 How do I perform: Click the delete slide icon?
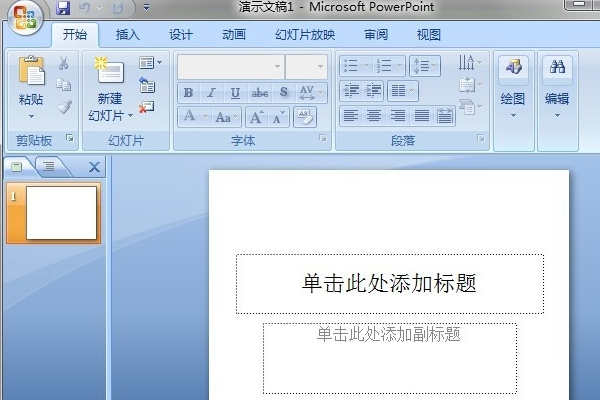(147, 107)
